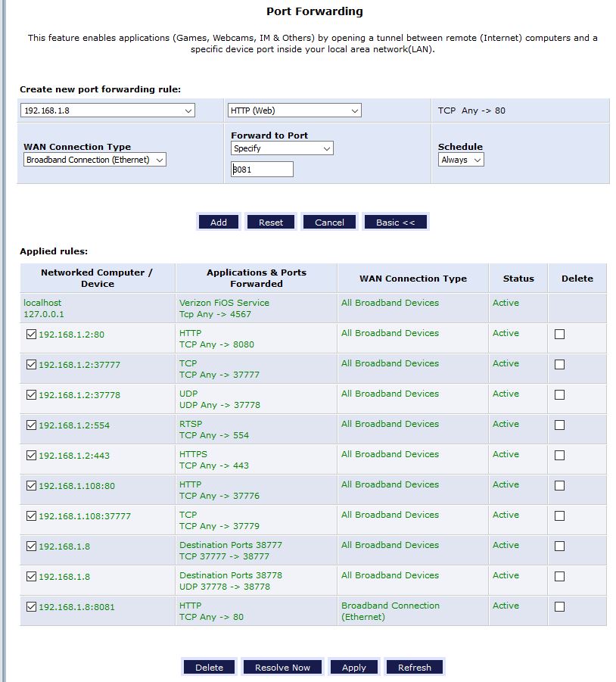Image resolution: width=616 pixels, height=682 pixels.
Task: Click the Verizon FiOS Service application text
Action: click(224, 303)
